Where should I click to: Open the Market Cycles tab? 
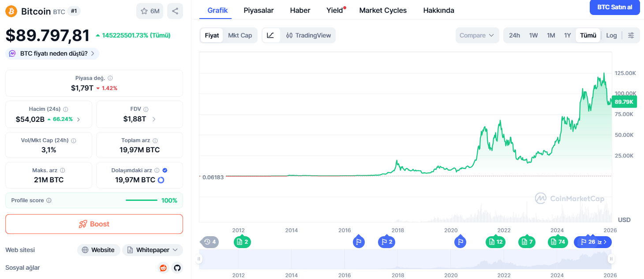click(x=383, y=10)
